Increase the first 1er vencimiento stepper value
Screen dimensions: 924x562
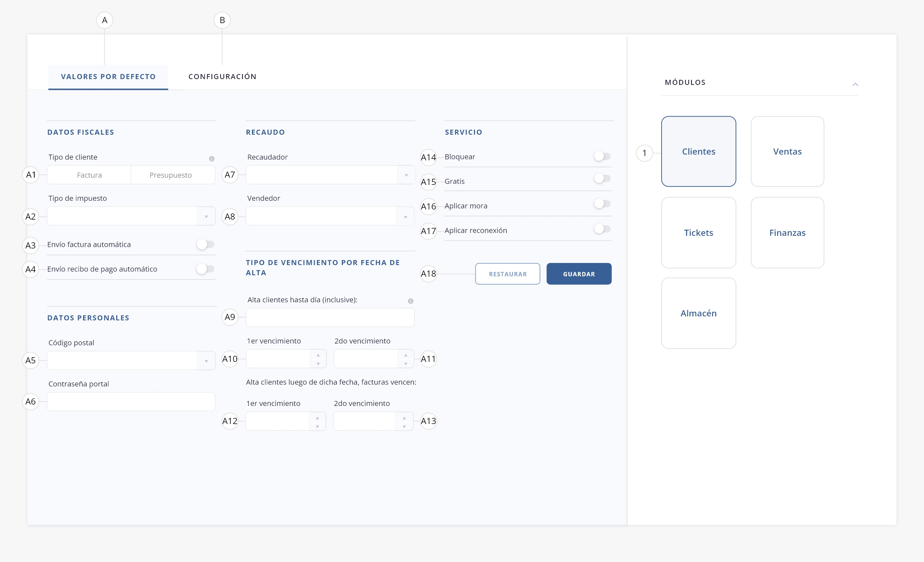(318, 355)
